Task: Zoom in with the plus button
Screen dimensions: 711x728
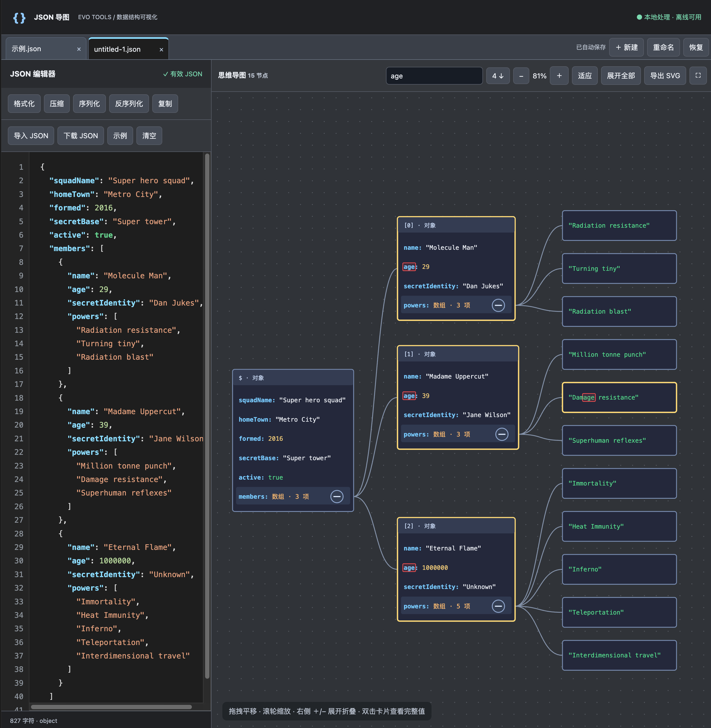Action: [559, 76]
